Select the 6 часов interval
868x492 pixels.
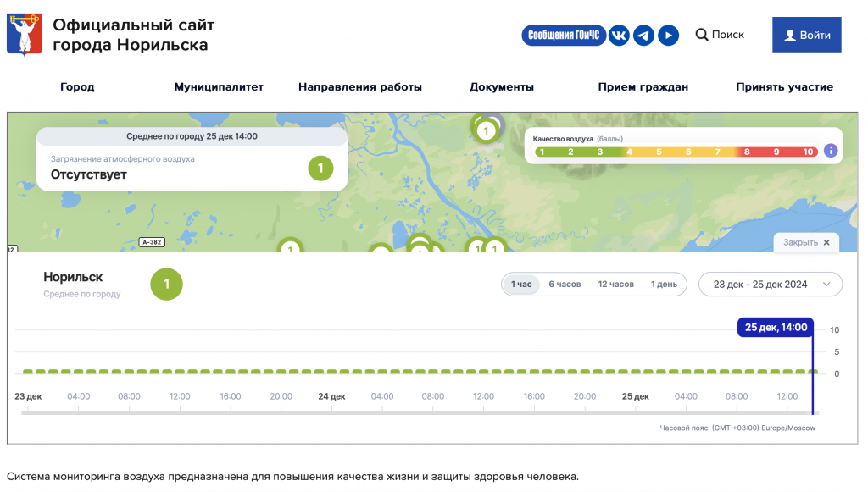[x=565, y=285]
